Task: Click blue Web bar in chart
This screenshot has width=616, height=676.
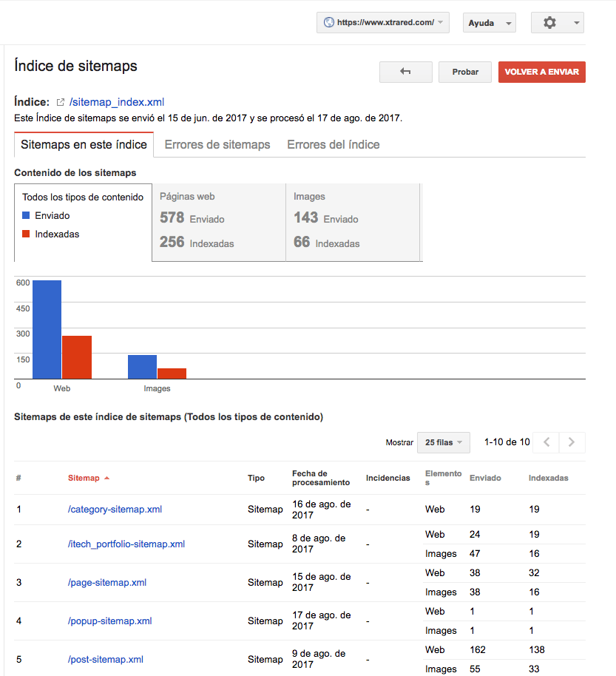Action: tap(47, 330)
